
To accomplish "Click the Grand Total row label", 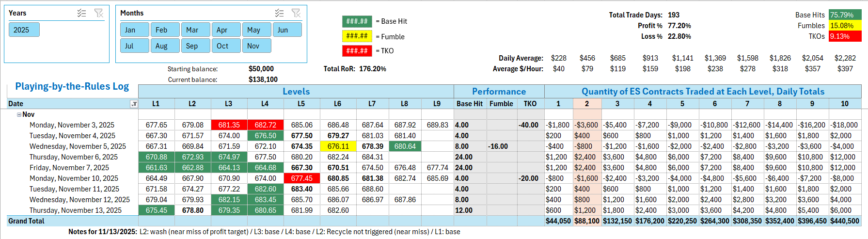I will [26, 221].
